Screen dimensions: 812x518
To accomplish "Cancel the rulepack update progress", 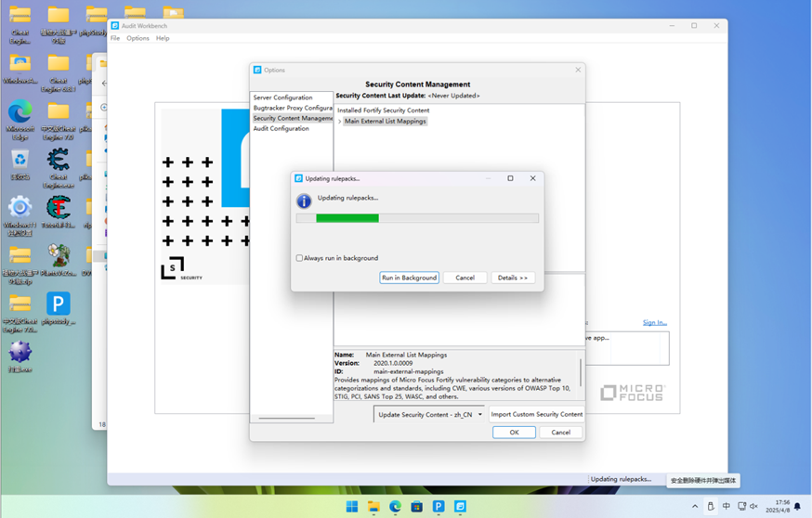I will click(465, 278).
